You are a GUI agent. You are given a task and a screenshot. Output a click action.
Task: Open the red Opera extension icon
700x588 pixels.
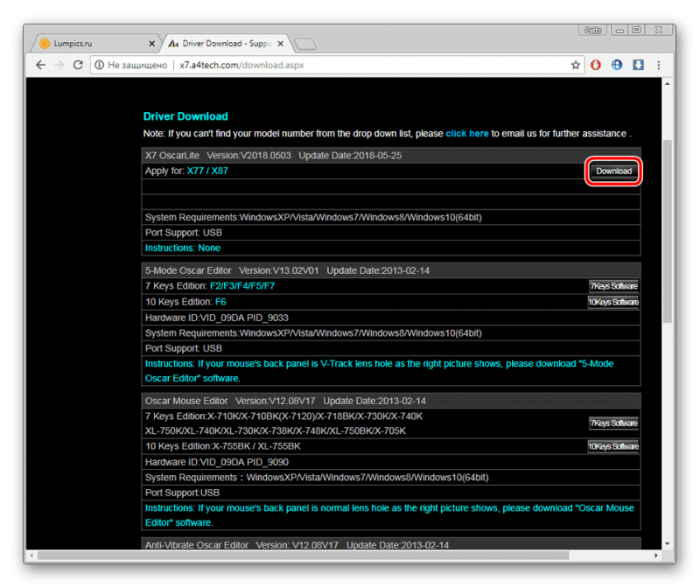click(596, 65)
